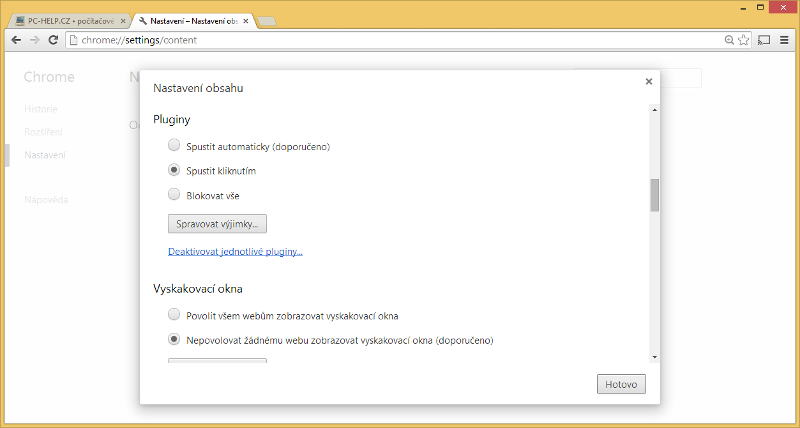Screen dimensions: 800x428
Task: Click the "Spravovat výjimky..." button
Action: pyautogui.click(x=217, y=223)
